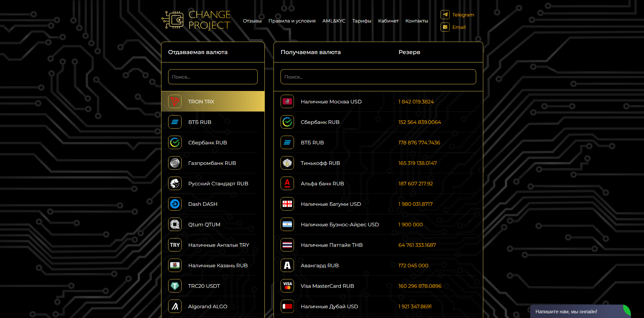Image resolution: width=644 pixels, height=318 pixels.
Task: Follow the Email link
Action: tap(459, 27)
